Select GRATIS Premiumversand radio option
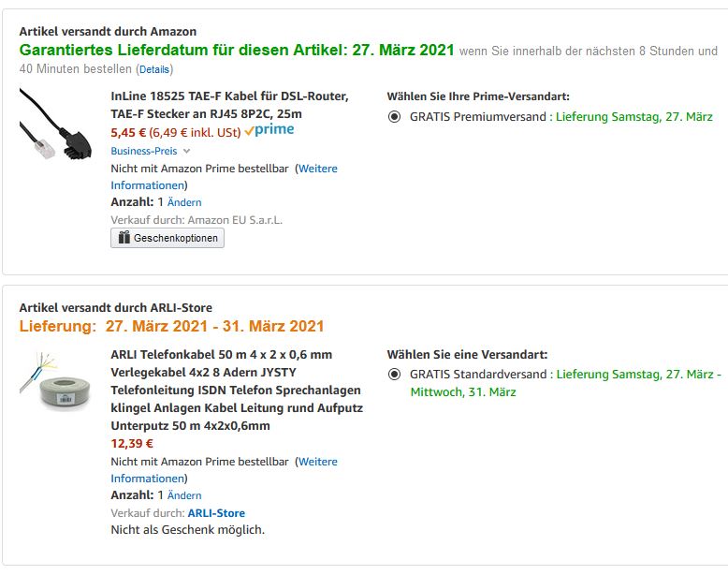 pos(394,117)
